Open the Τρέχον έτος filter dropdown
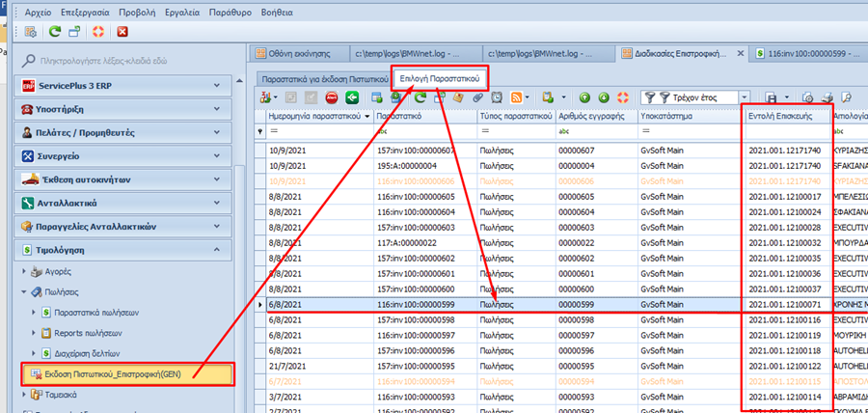The height and width of the screenshot is (413, 868). [x=745, y=97]
